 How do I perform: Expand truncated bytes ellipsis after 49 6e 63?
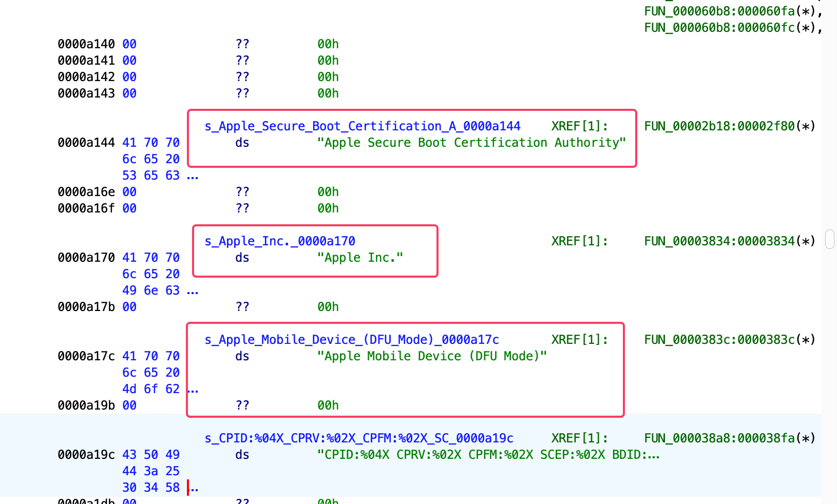pyautogui.click(x=193, y=293)
